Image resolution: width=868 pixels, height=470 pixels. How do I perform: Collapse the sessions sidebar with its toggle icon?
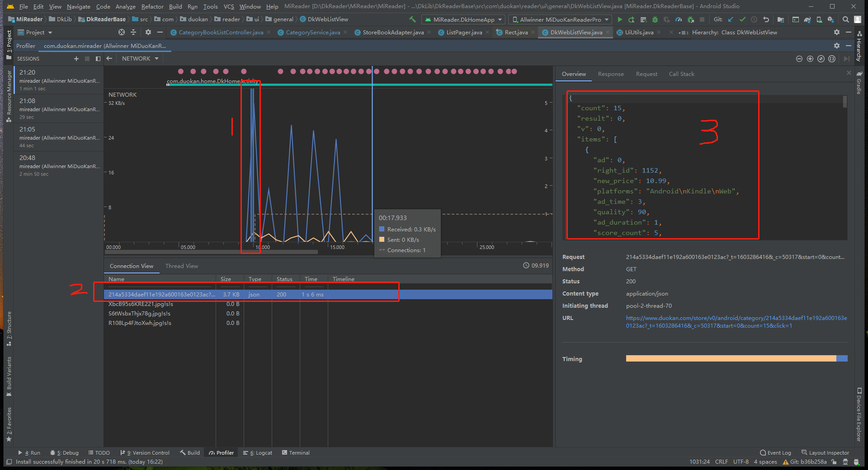click(x=98, y=59)
